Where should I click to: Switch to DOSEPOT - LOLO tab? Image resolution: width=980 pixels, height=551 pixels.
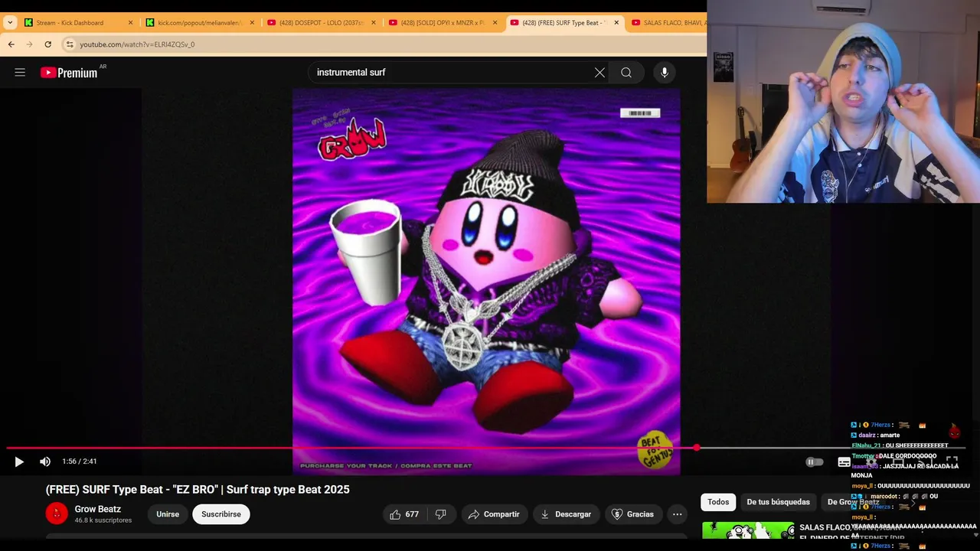pyautogui.click(x=322, y=23)
